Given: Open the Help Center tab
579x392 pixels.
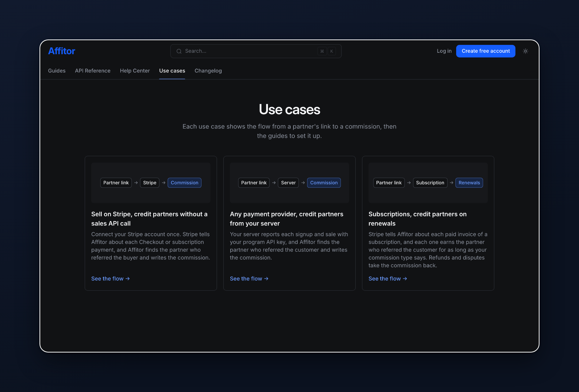Looking at the screenshot, I should pyautogui.click(x=135, y=71).
